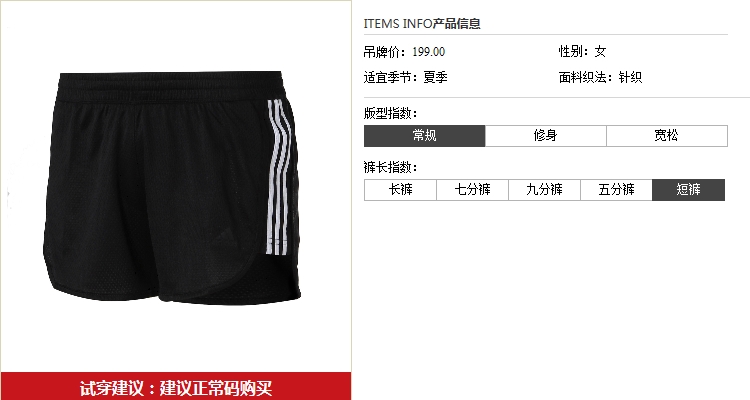Click the 裤长指数 label
The height and width of the screenshot is (400, 750).
[390, 167]
